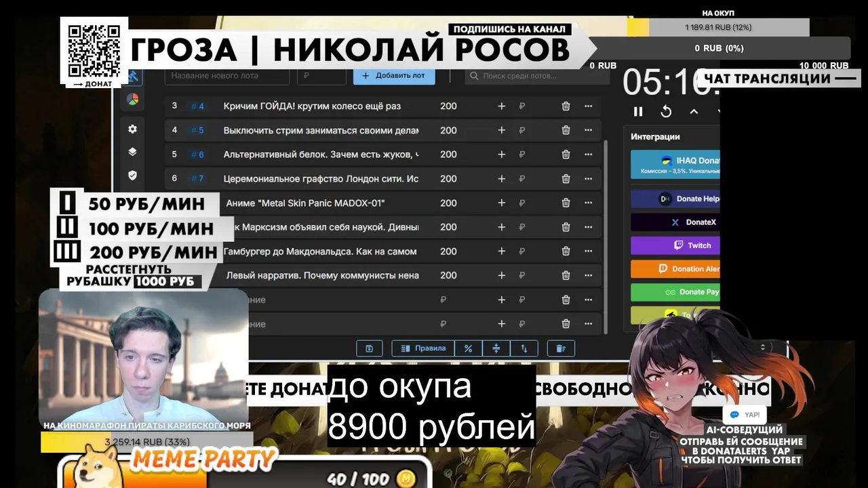Connect the Twitch integration
The height and width of the screenshot is (488, 868).
click(675, 245)
